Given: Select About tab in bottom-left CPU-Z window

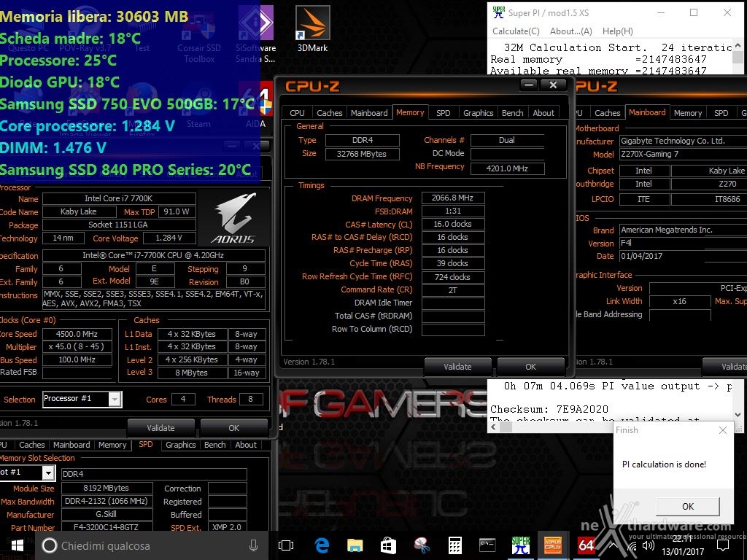Looking at the screenshot, I should (246, 445).
